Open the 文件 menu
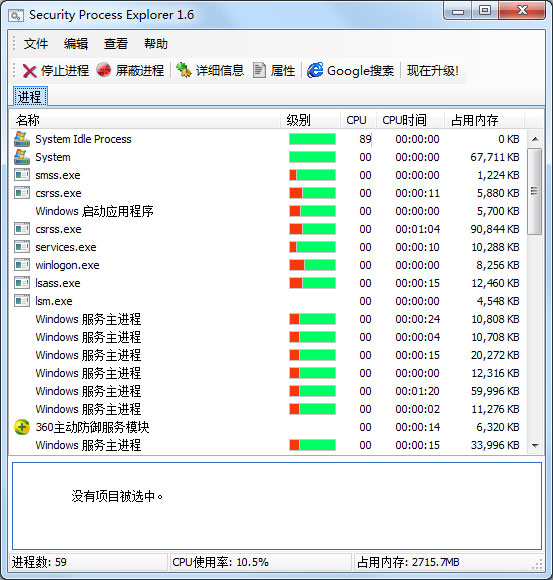This screenshot has height=580, width=553. coord(36,44)
